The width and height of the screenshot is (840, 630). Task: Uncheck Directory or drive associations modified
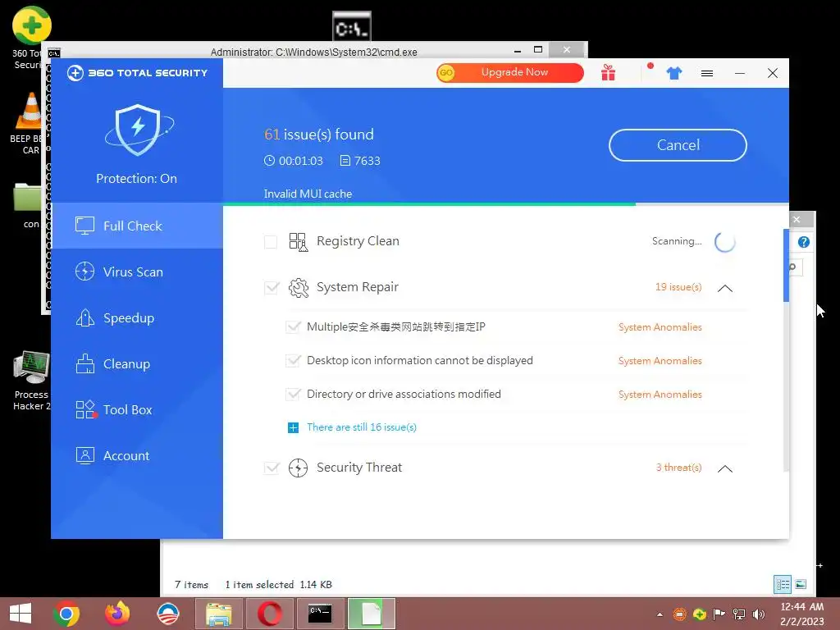(293, 395)
